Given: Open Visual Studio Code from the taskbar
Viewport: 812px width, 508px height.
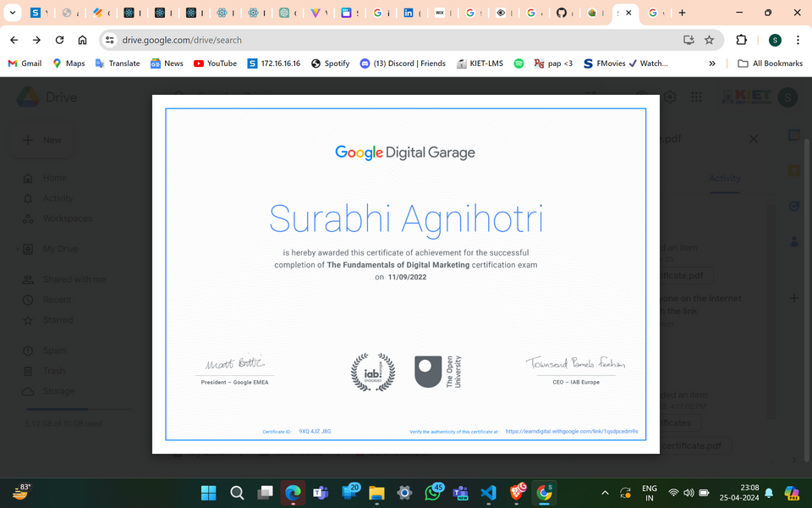Looking at the screenshot, I should [488, 493].
